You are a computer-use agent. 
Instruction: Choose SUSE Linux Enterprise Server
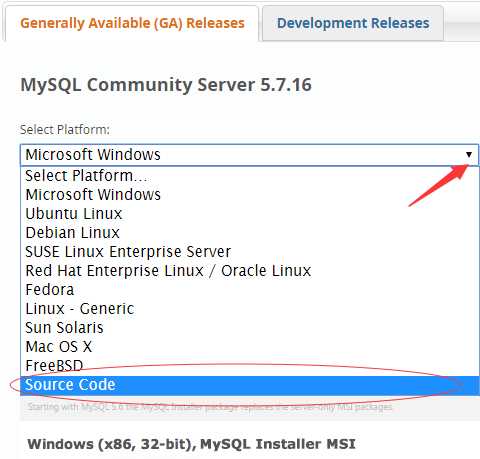point(249,252)
